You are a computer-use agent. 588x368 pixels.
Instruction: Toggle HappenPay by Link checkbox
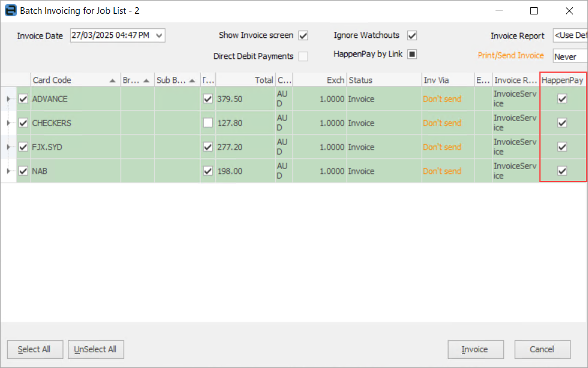(412, 54)
